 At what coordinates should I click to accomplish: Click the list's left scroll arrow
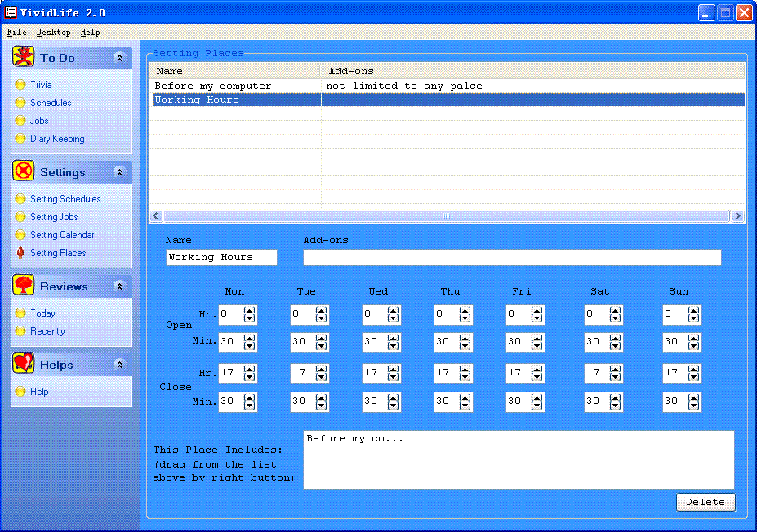pyautogui.click(x=156, y=216)
